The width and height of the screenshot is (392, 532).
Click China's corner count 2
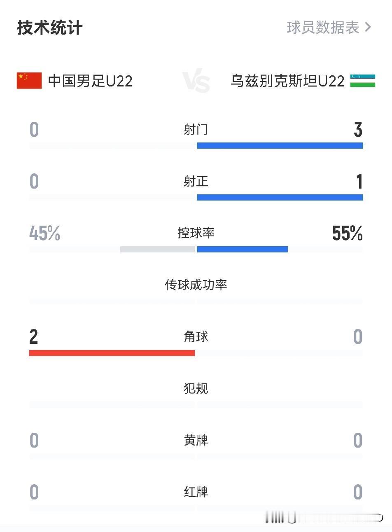coord(34,337)
